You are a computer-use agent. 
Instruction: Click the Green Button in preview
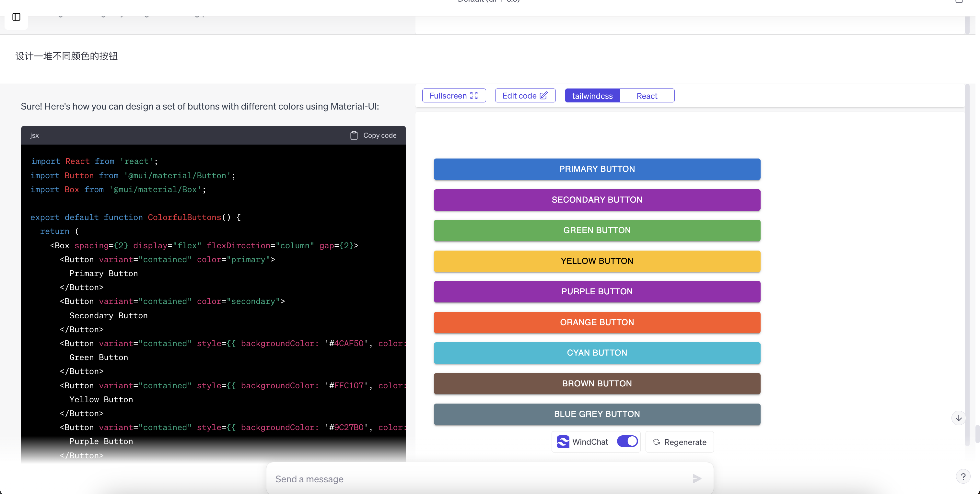597,230
